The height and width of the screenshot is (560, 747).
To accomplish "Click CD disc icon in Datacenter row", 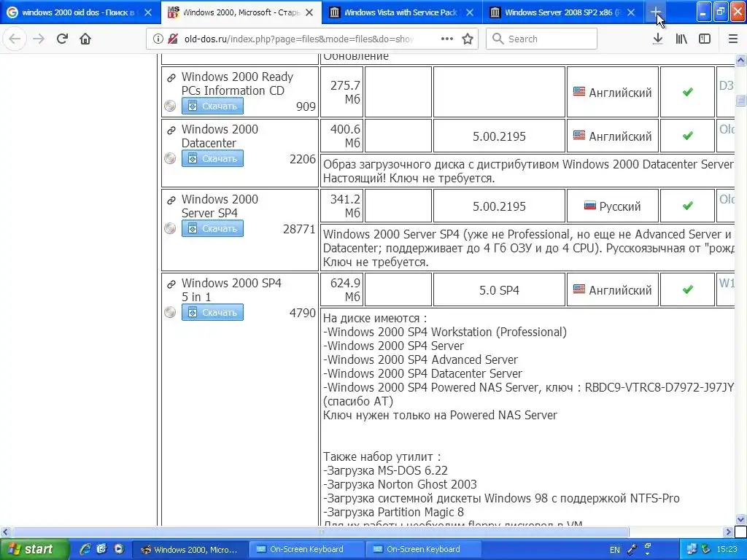I will coord(170,158).
